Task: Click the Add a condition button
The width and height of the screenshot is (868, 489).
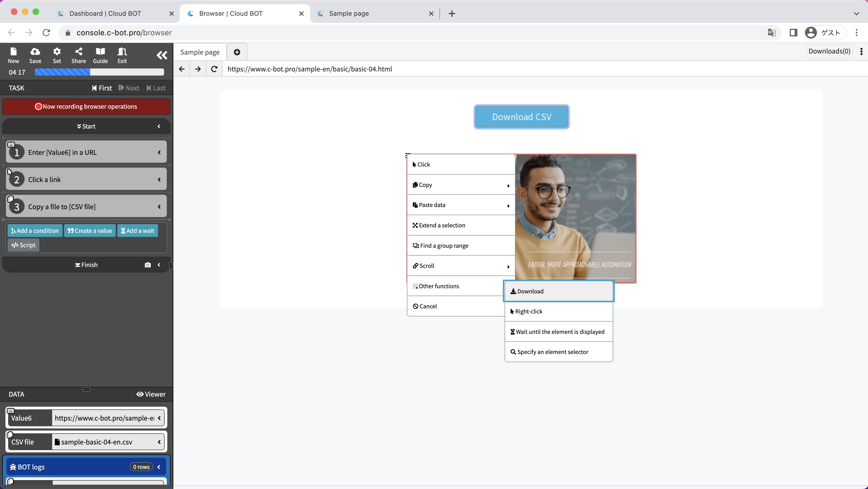Action: tap(35, 231)
